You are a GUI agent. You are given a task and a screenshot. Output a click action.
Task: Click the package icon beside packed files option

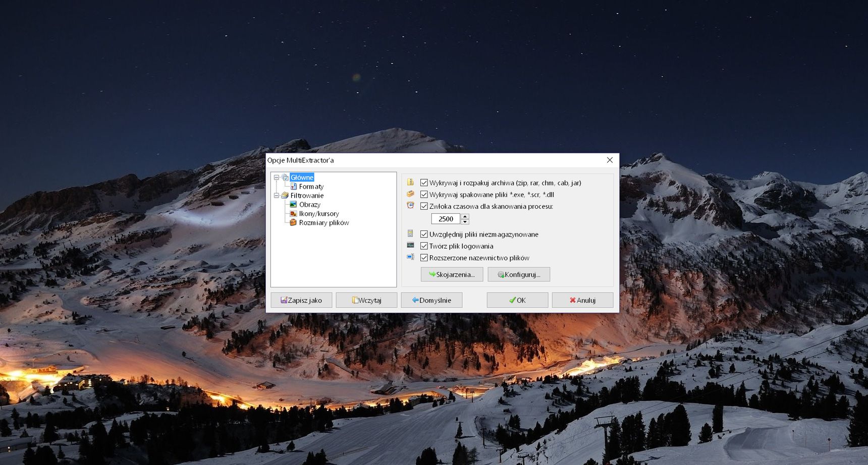[x=410, y=194]
